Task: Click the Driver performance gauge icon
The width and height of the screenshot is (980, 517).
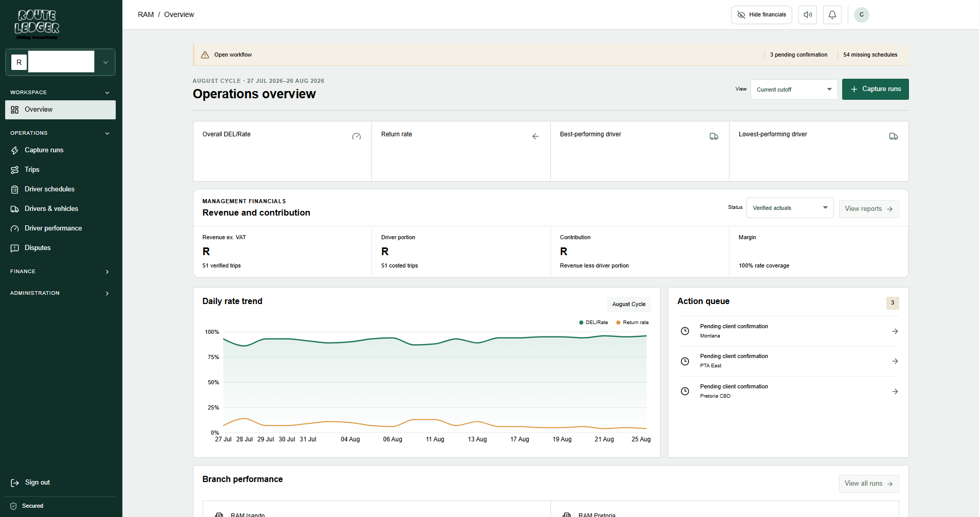Action: (x=15, y=228)
